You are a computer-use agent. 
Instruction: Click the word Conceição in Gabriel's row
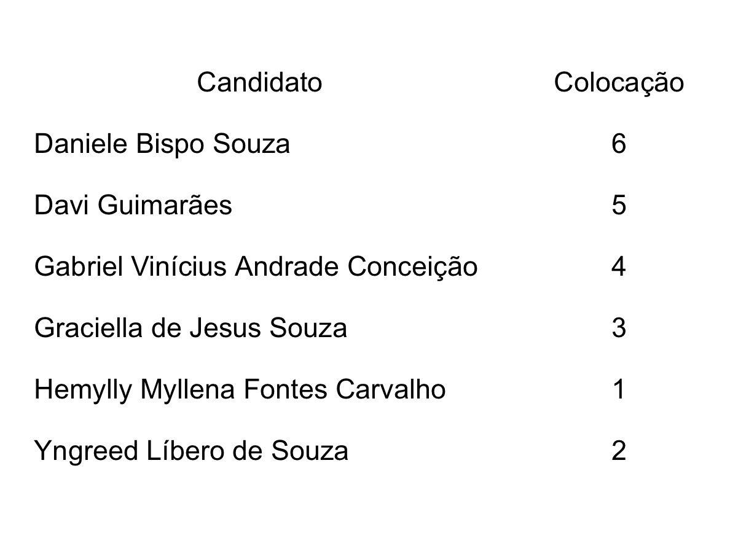(412, 268)
